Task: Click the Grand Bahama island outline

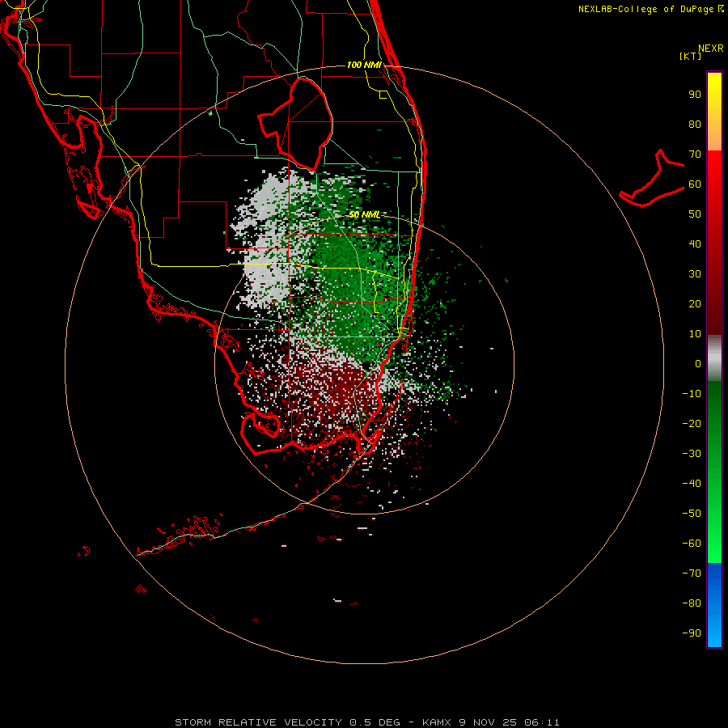Action: (x=652, y=178)
